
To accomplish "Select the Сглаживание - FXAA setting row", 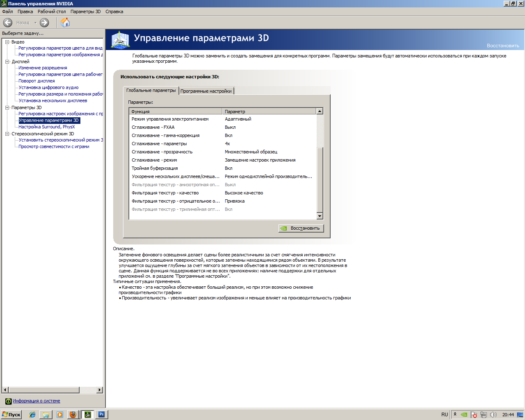I will click(223, 127).
